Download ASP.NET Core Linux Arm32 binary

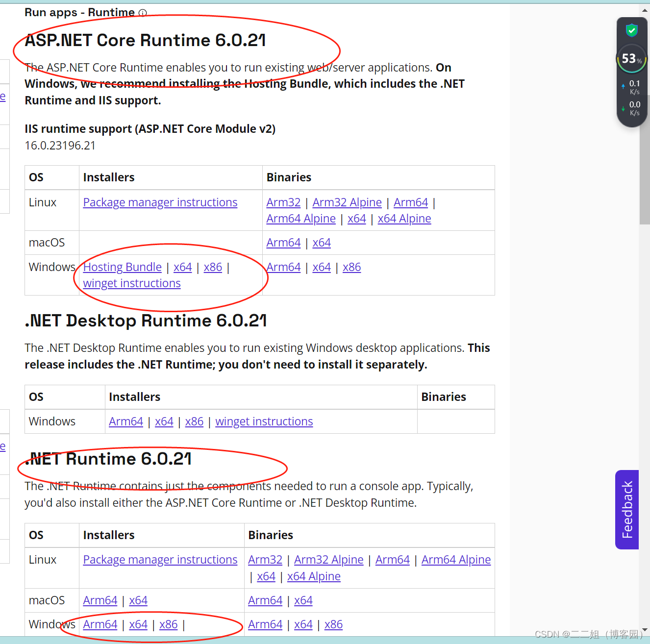pos(283,202)
